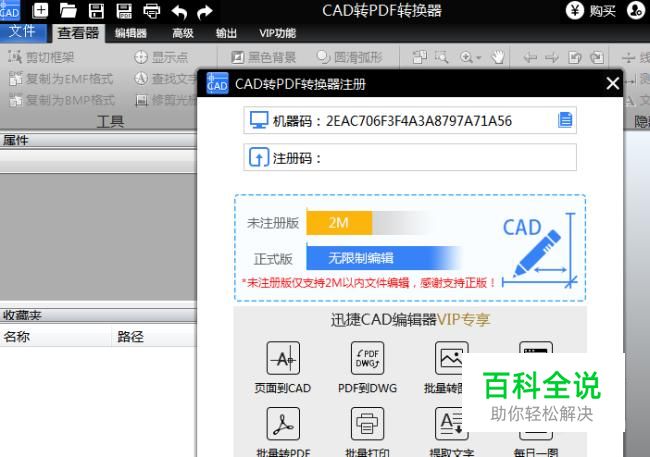Click the machine code 2EAC706F3F4A3A8797A71A56 text
Viewport: 650px width, 457px height.
click(x=419, y=121)
